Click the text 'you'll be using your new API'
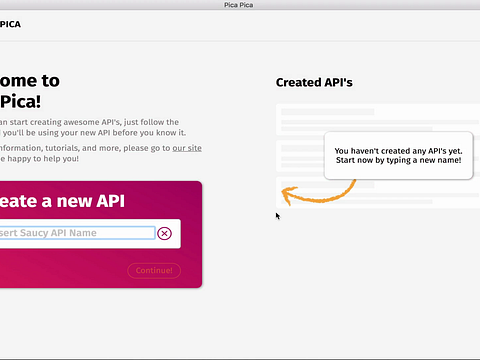The image size is (480, 360). tap(57, 133)
